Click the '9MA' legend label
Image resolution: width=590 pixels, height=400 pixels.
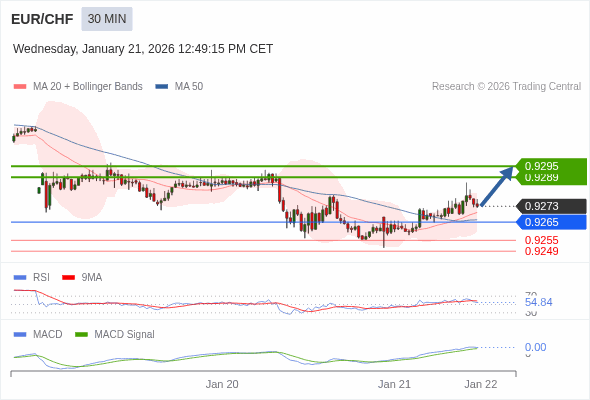tap(92, 278)
